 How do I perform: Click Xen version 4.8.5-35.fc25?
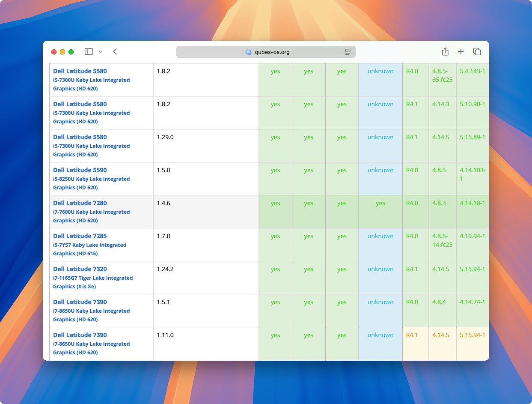tap(443, 75)
